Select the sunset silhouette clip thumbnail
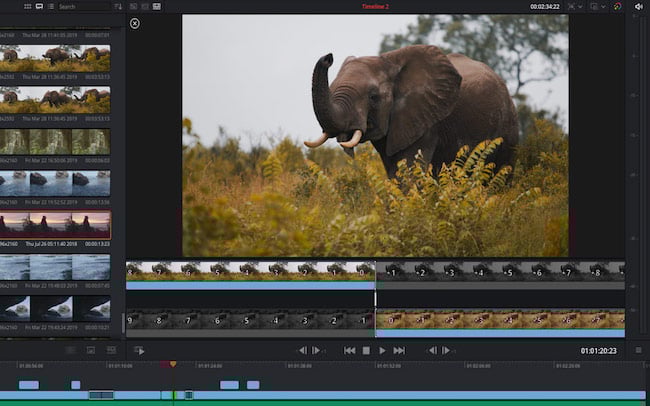 tap(55, 224)
